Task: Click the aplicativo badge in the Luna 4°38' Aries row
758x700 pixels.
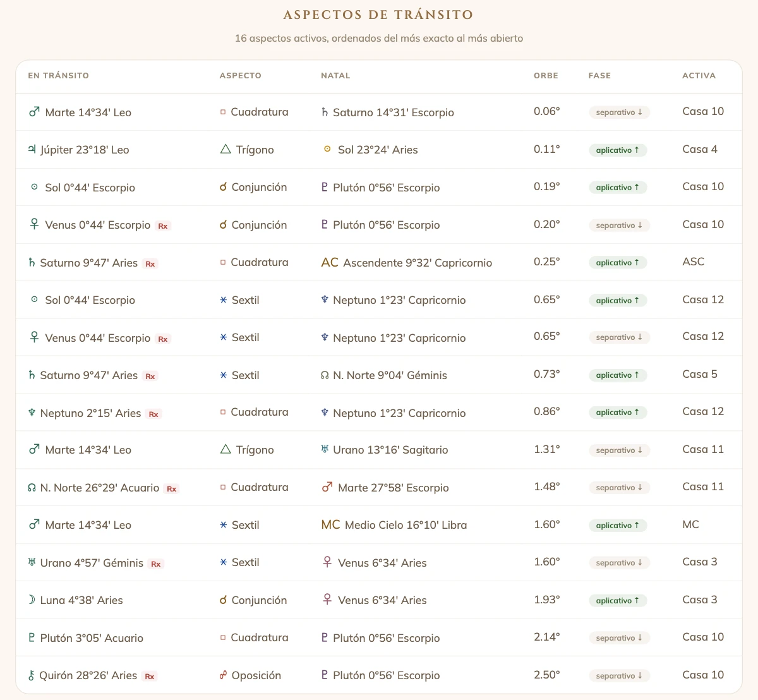Action: [x=618, y=600]
